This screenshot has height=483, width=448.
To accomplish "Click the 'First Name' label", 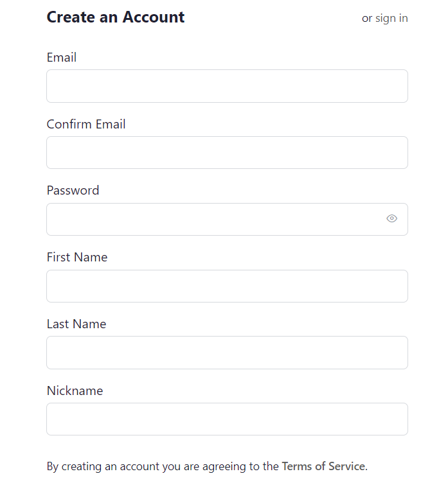I will [77, 257].
